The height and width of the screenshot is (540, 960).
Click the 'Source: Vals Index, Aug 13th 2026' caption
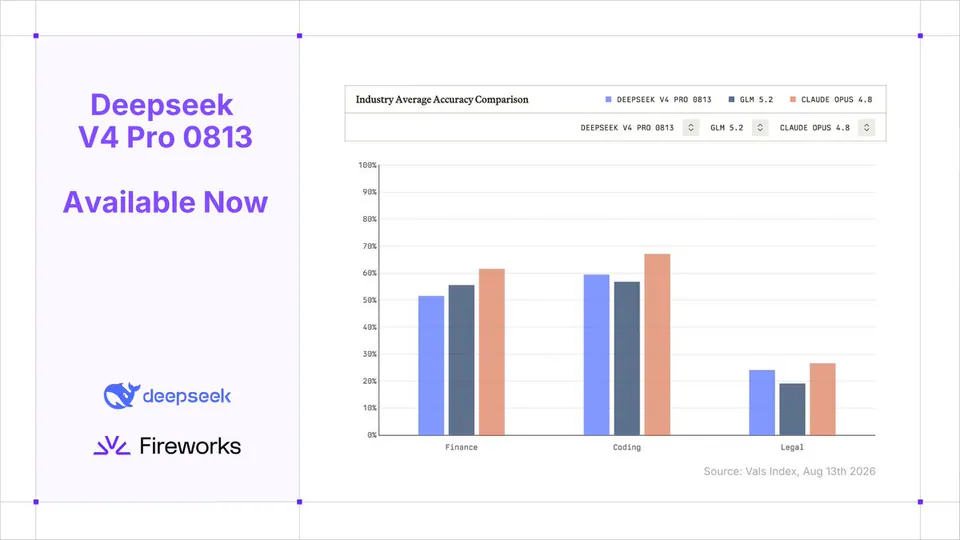789,471
